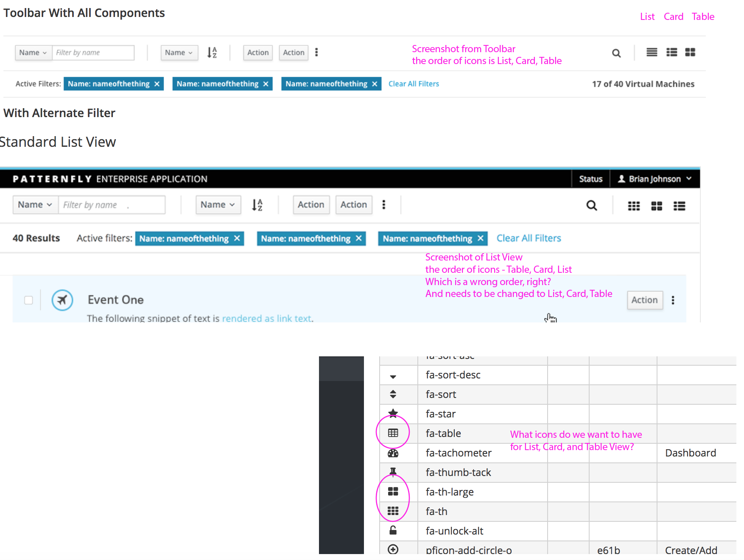744x560 pixels.
Task: Switch to list view icon in the top toolbar
Action: point(652,52)
